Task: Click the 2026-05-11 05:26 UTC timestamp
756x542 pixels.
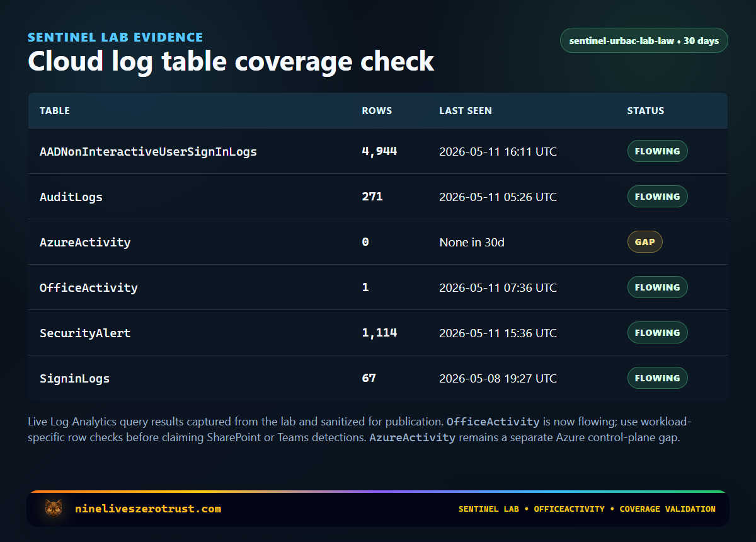Action: click(x=498, y=197)
